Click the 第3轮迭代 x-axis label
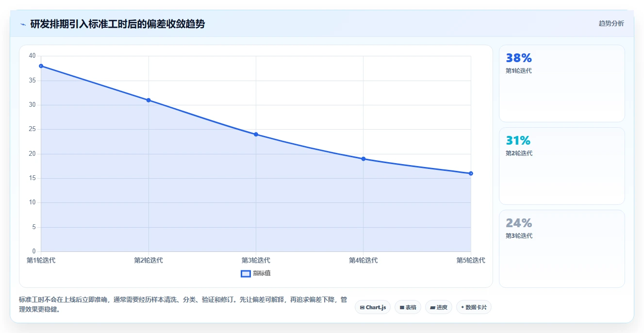This screenshot has height=333, width=644. tap(256, 260)
